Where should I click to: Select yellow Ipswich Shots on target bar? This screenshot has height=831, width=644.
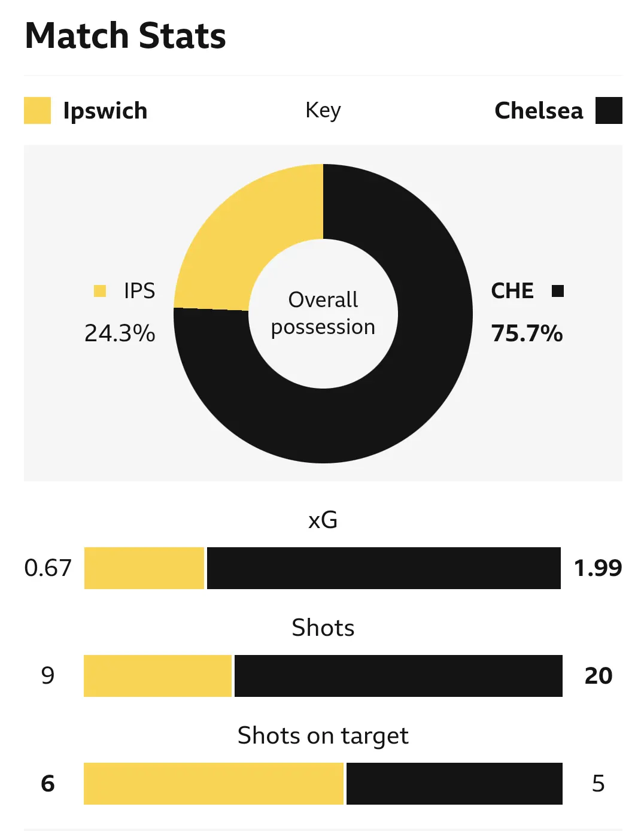214,784
